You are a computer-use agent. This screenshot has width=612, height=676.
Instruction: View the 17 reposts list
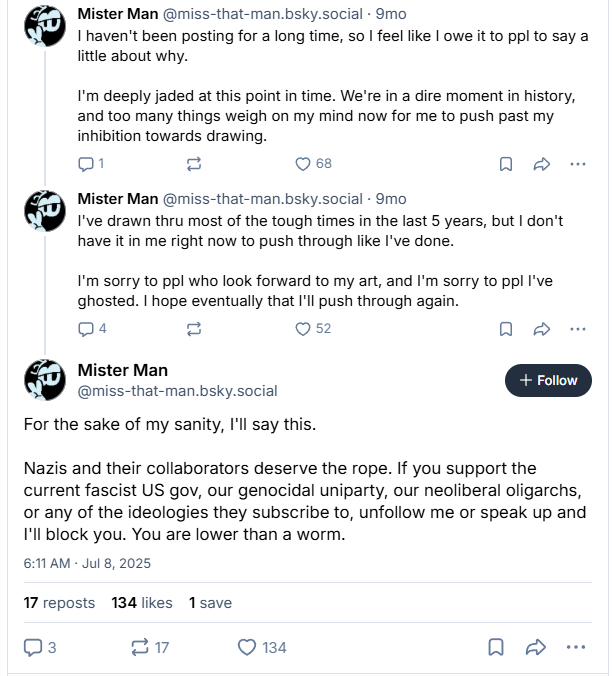[59, 603]
